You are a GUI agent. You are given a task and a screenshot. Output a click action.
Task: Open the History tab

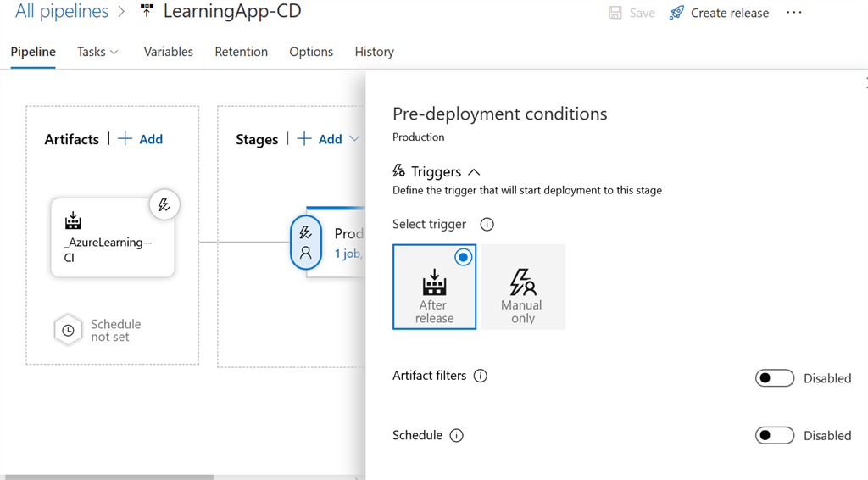pos(374,52)
